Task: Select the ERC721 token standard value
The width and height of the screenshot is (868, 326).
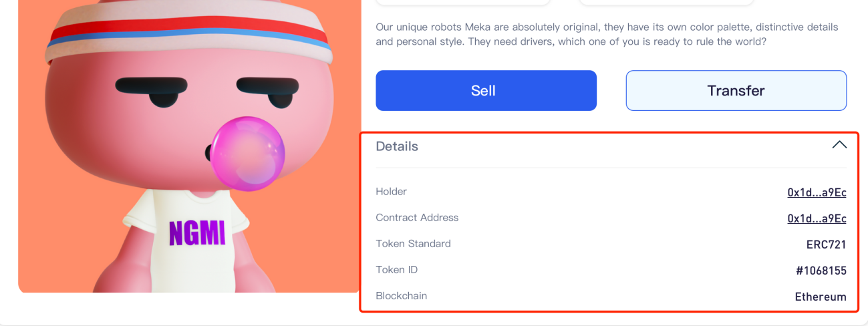Action: coord(826,244)
